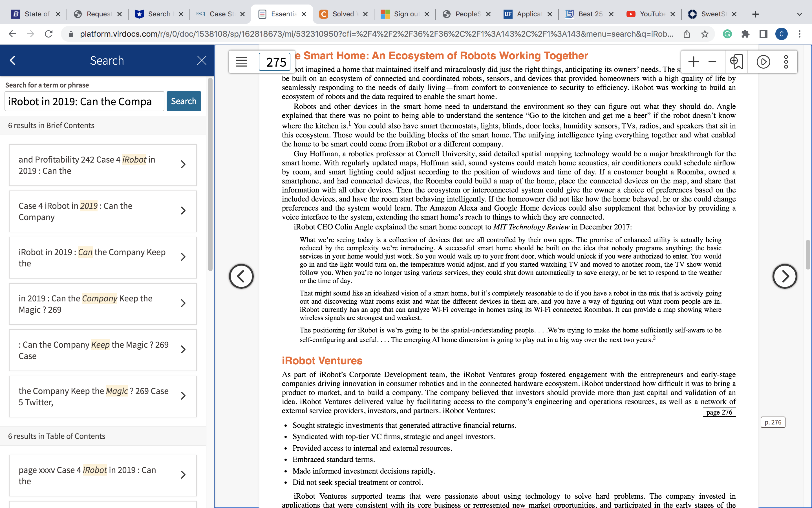Go to the previous page
Image resolution: width=812 pixels, height=508 pixels.
coord(241,276)
